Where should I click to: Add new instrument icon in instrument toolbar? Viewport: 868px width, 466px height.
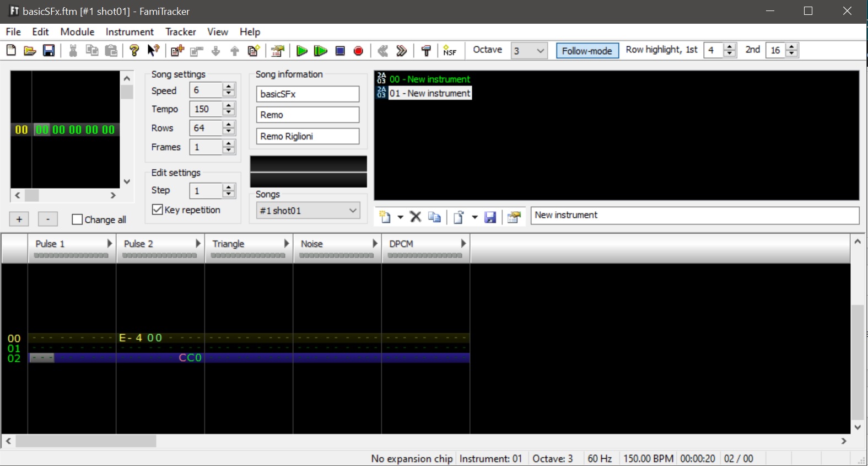pyautogui.click(x=385, y=217)
